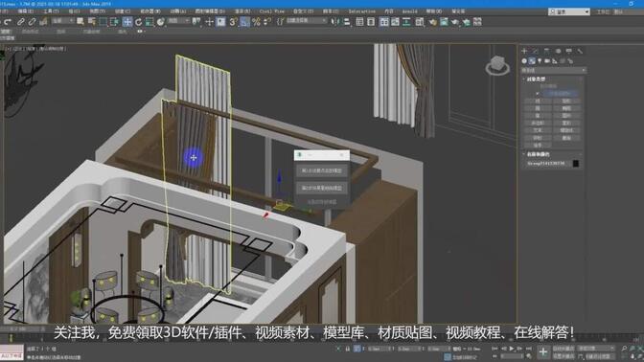Toggle the Angle Snap button
Screen dimensions: 644x362
(244, 22)
